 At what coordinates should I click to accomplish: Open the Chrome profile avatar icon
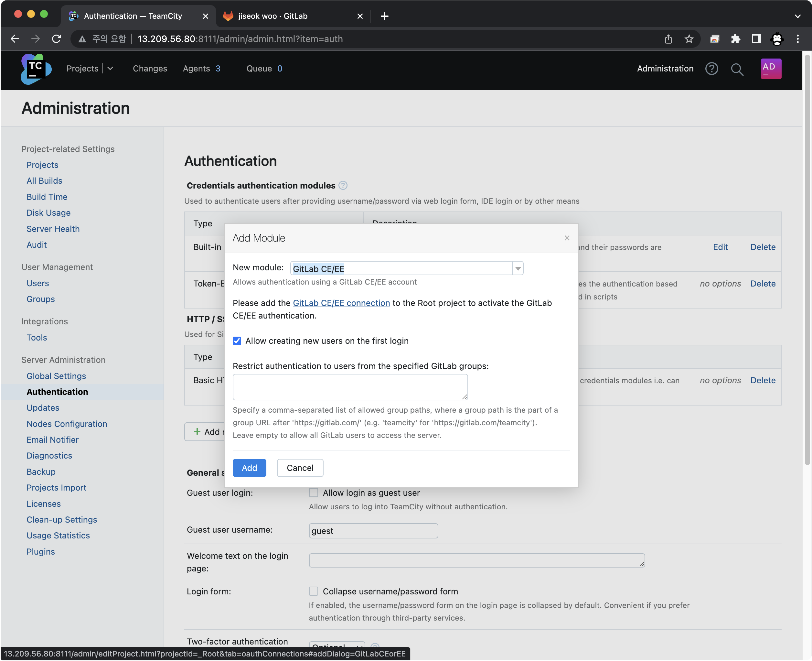coord(777,39)
